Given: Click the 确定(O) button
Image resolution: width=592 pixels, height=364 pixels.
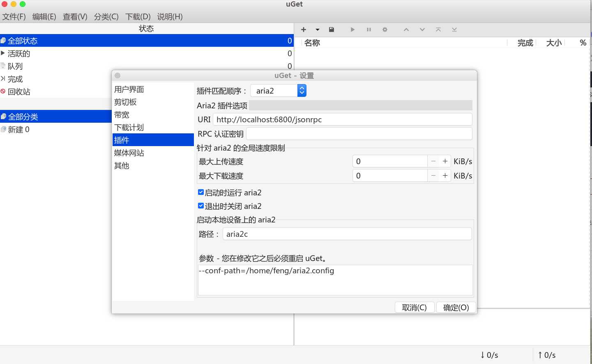Looking at the screenshot, I should 456,307.
